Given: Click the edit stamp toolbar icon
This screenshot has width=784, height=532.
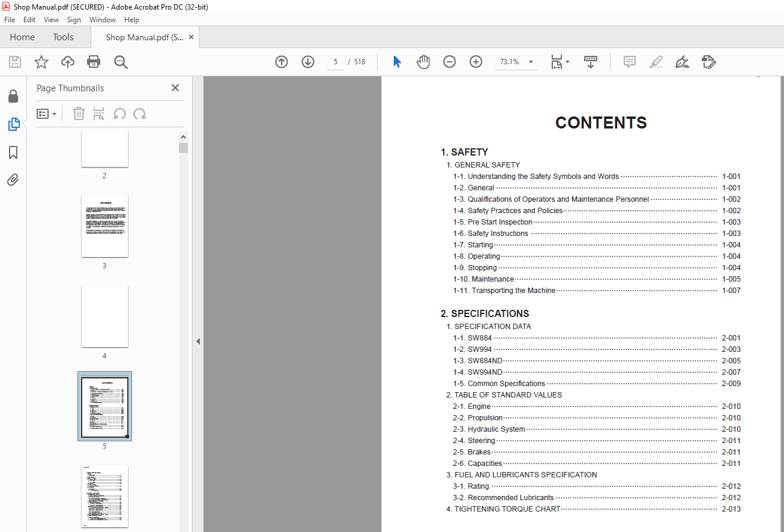Looking at the screenshot, I should click(708, 62).
